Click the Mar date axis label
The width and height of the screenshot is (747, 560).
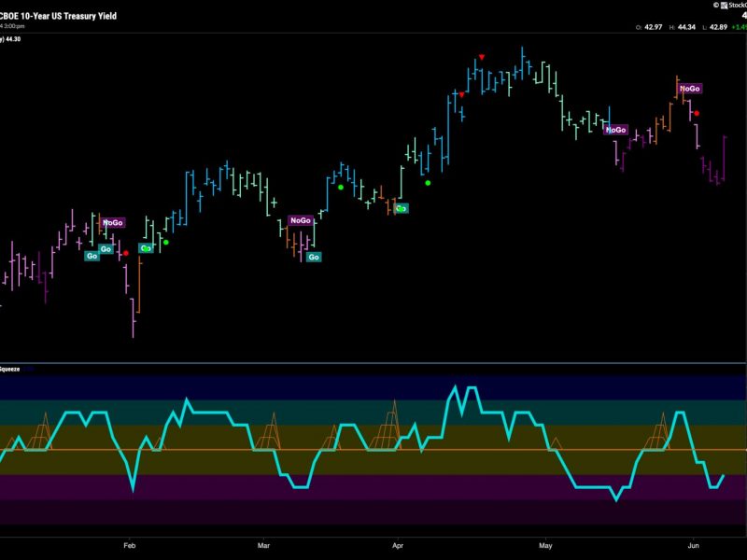263,545
